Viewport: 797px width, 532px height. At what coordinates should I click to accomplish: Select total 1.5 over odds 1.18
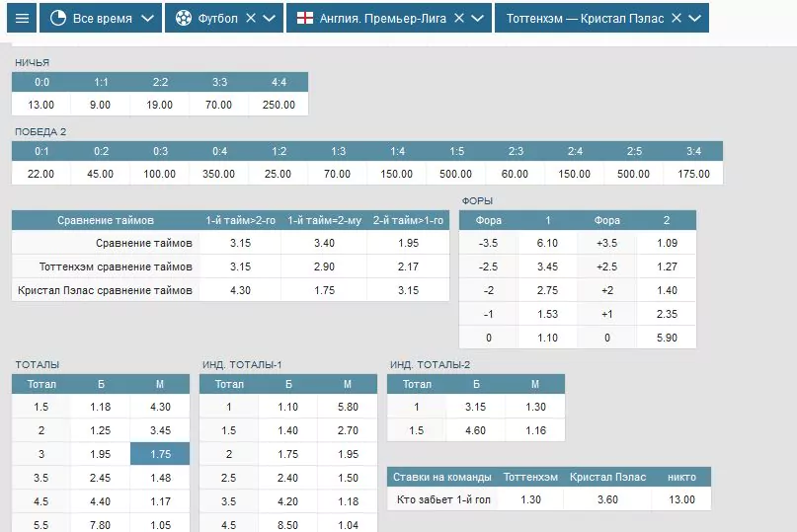pos(100,407)
